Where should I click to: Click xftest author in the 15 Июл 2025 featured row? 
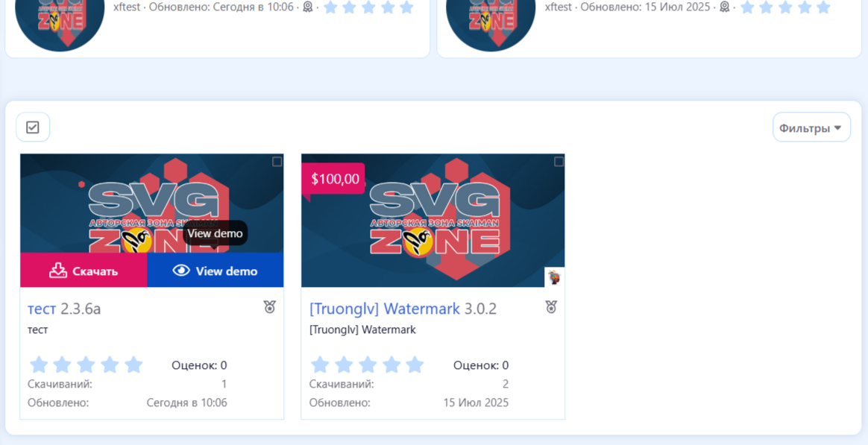(x=559, y=7)
